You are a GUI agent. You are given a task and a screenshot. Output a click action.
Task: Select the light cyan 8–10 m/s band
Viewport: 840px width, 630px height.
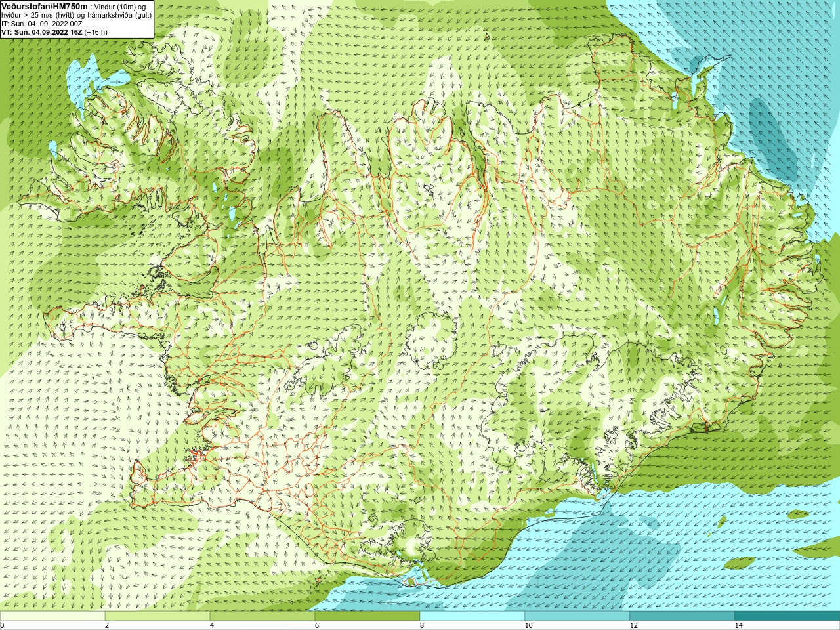pos(472,616)
